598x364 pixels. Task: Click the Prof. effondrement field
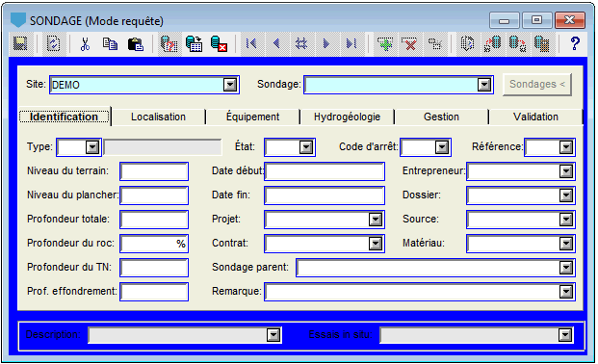point(154,292)
